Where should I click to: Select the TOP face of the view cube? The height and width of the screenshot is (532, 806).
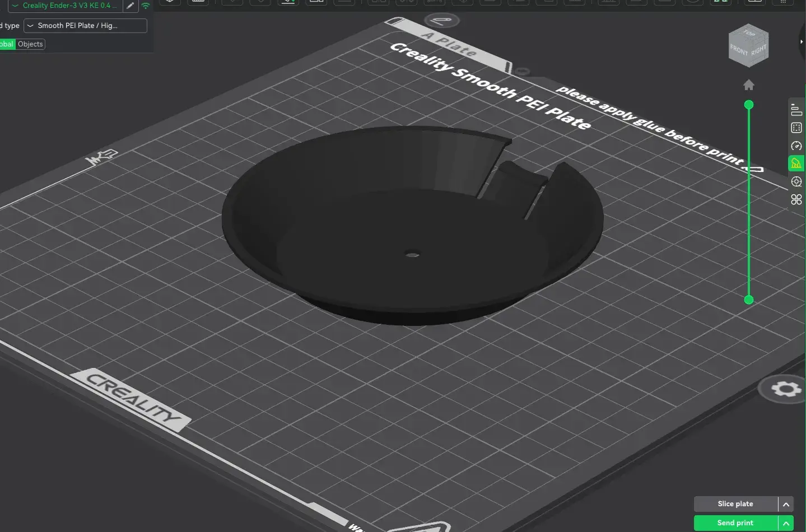point(749,32)
